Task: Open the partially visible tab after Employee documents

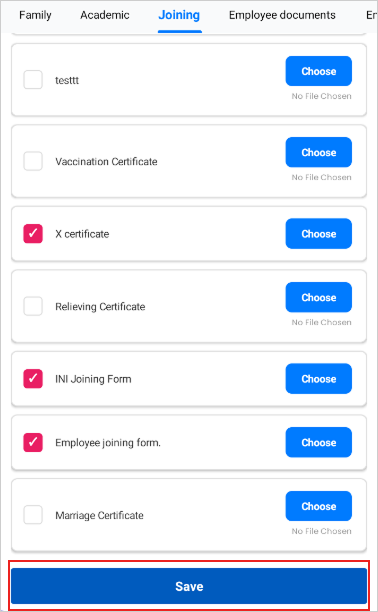Action: coord(371,15)
